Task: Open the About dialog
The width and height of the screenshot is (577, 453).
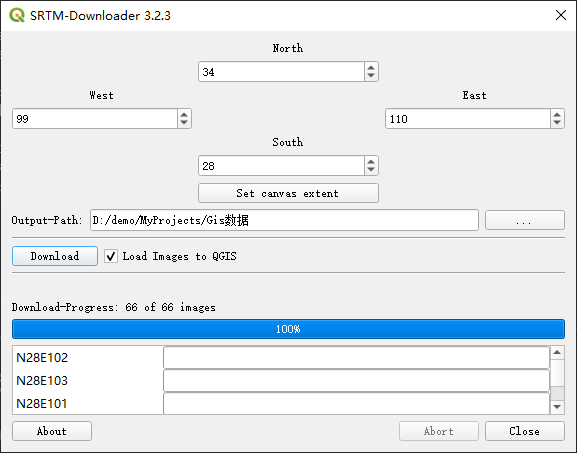Action: click(52, 431)
